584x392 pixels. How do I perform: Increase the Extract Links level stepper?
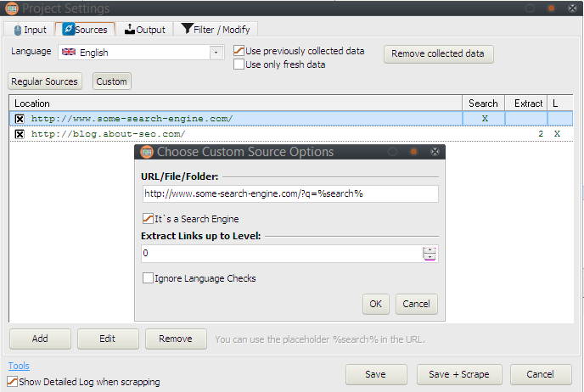tap(430, 250)
